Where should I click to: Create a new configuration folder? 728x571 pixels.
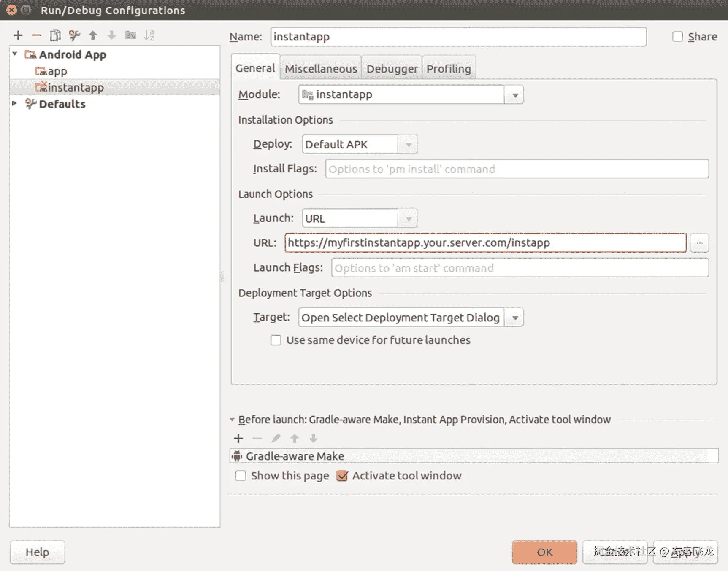(x=130, y=35)
